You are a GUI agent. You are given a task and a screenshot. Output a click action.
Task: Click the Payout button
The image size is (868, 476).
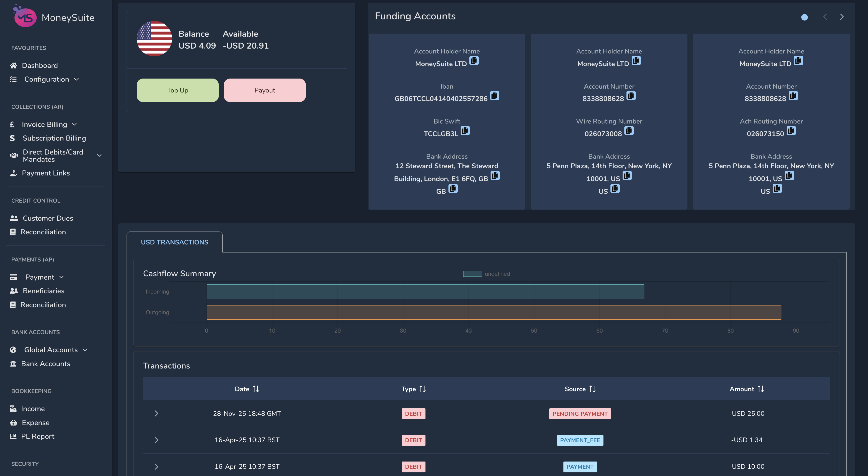pyautogui.click(x=265, y=90)
